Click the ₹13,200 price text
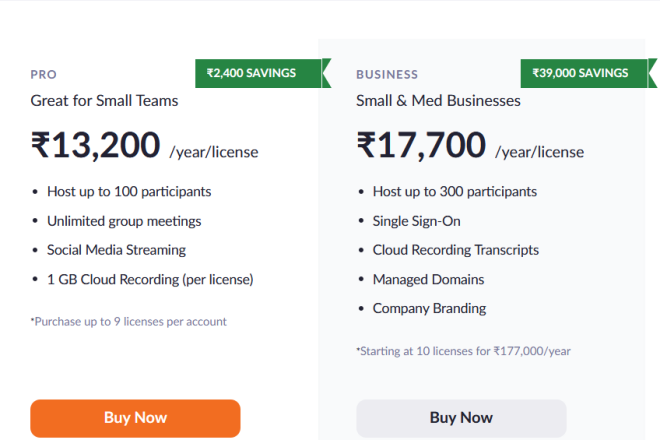This screenshot has height=440, width=660. [x=95, y=146]
